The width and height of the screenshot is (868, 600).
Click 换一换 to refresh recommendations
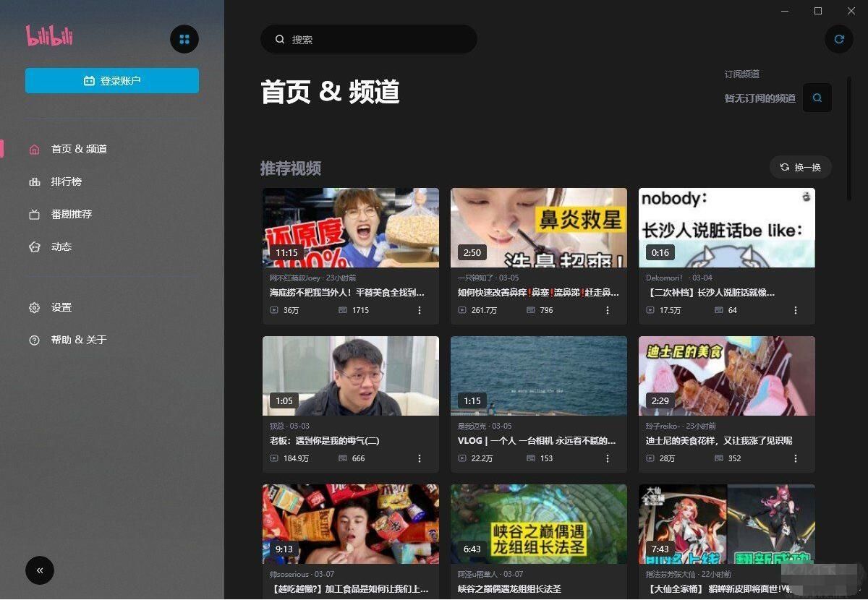point(799,167)
